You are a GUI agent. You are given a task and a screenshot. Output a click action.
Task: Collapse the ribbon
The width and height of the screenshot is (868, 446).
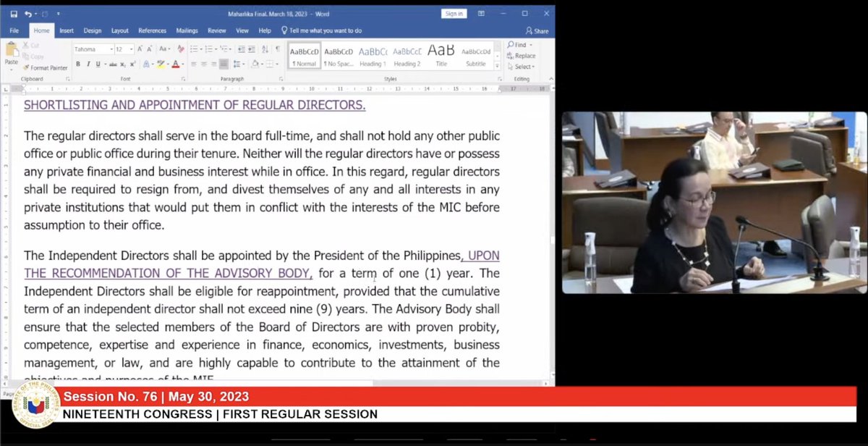[x=550, y=79]
